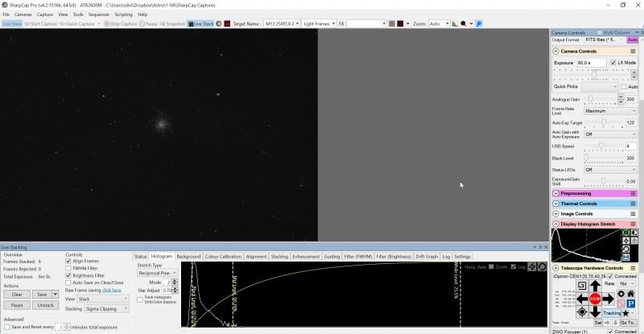Slew mount with the up arrow
This screenshot has height=334, width=644.
(x=595, y=286)
